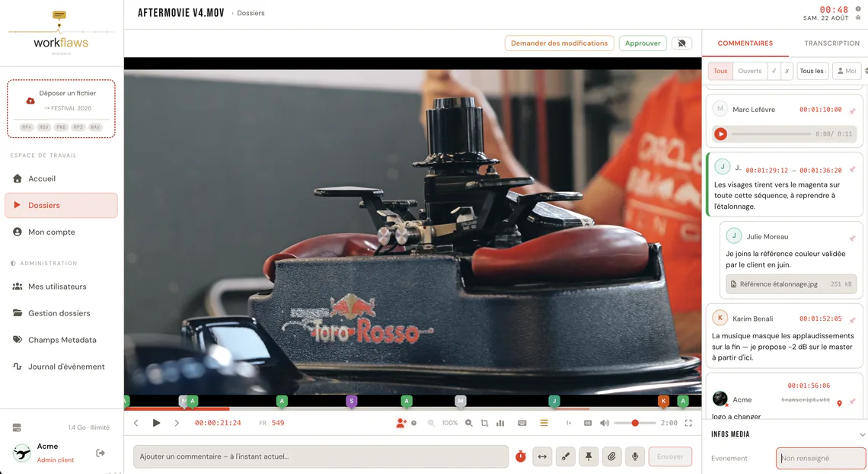The image size is (868, 474).
Task: Open Champs Metadata settings
Action: click(x=61, y=339)
